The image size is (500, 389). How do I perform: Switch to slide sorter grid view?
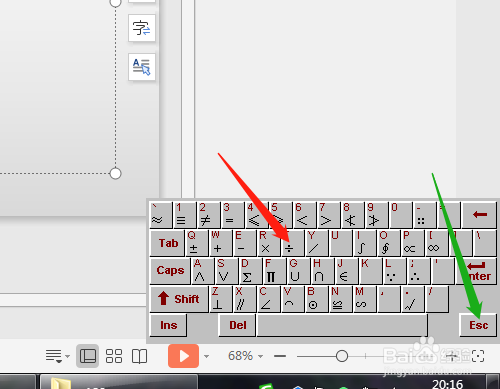pos(114,356)
